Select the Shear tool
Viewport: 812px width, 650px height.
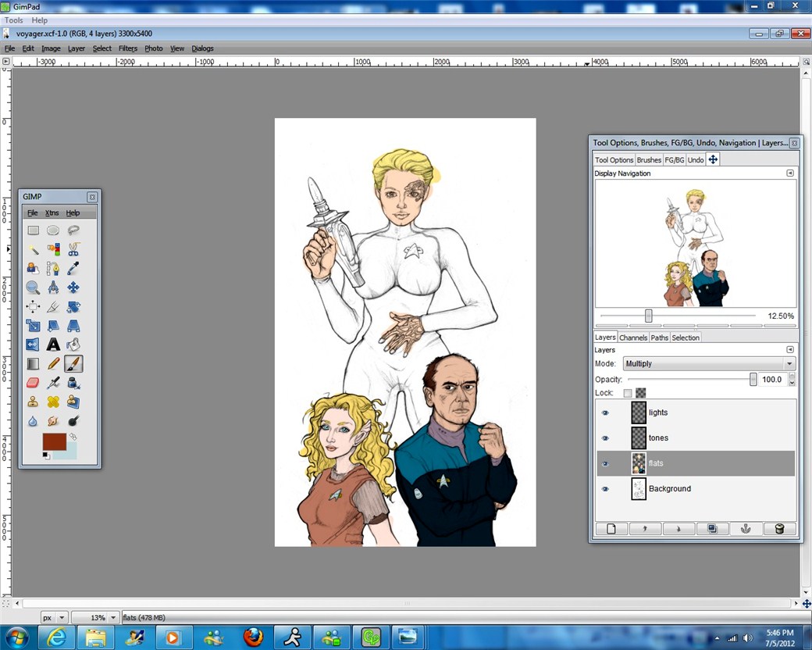[x=53, y=326]
